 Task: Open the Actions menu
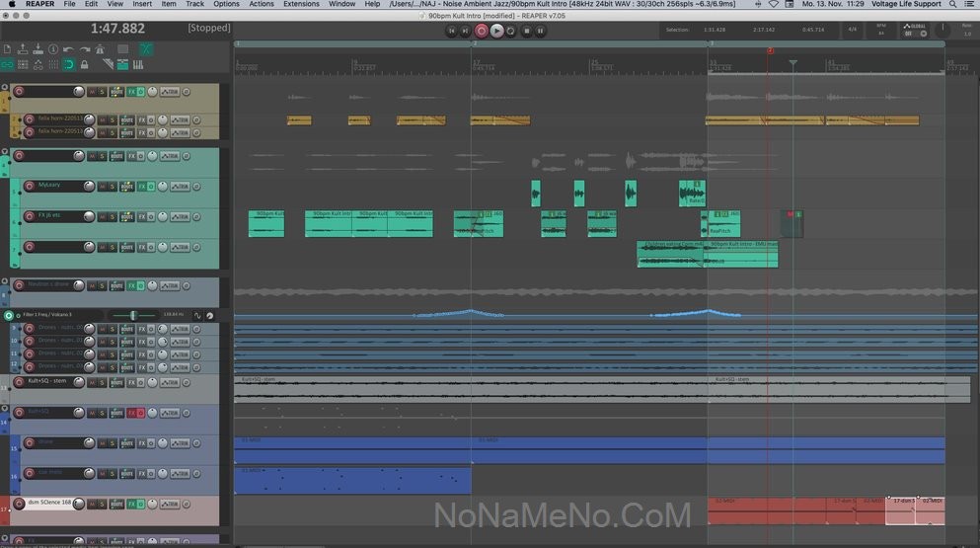pos(262,4)
